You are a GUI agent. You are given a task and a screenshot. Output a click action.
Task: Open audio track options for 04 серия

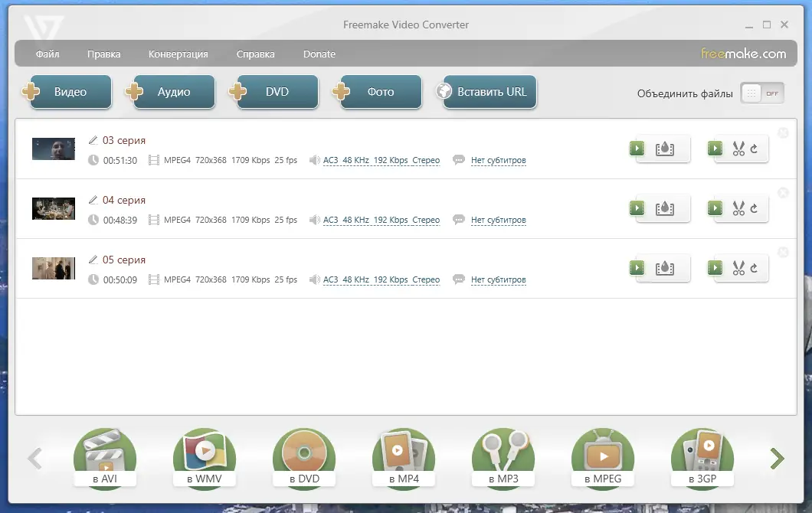click(381, 220)
